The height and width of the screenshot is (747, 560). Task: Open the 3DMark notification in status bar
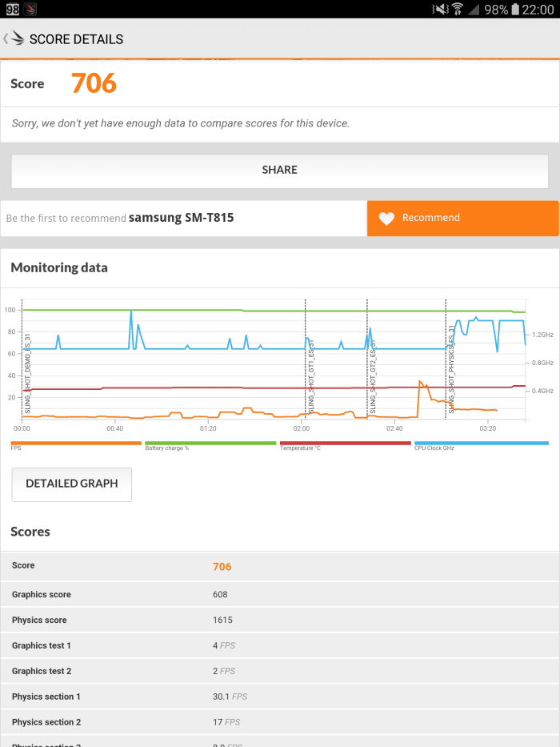30,9
